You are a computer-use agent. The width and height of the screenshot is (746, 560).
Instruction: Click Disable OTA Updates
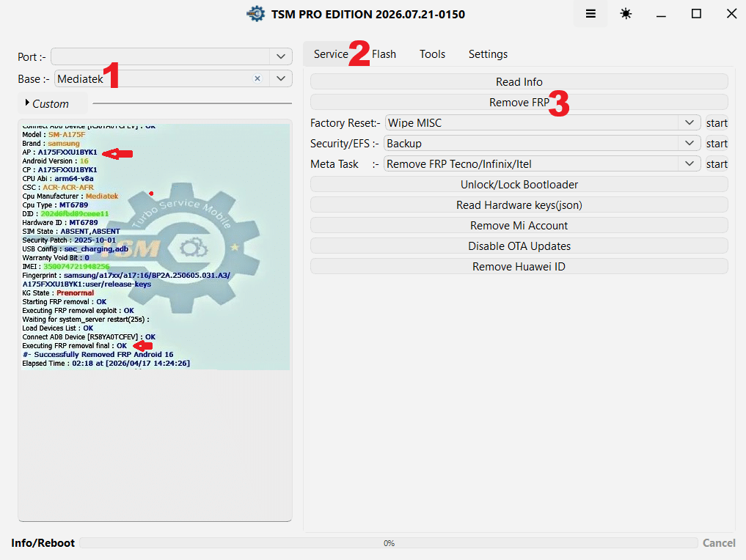pyautogui.click(x=519, y=246)
